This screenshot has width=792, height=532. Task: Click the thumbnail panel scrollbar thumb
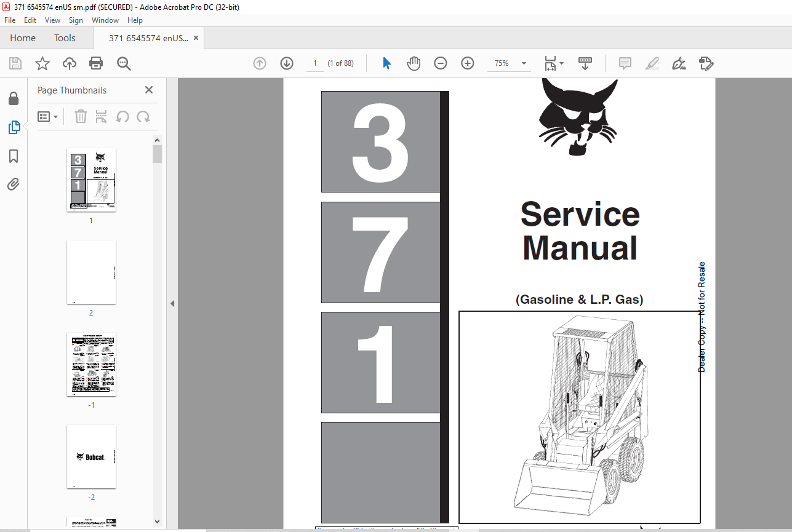[x=158, y=154]
